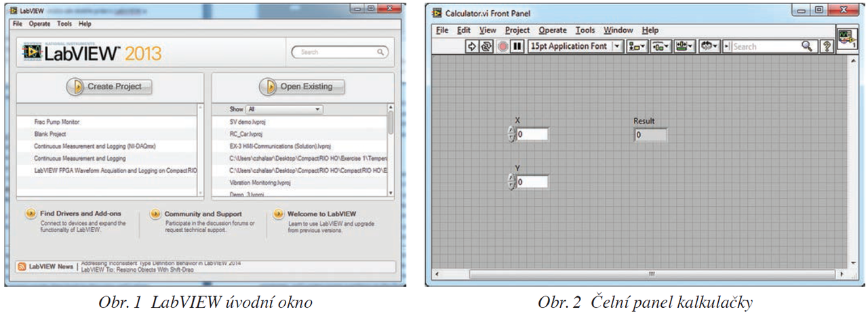This screenshot has width=868, height=316.
Task: Click the Community and Support icon
Action: point(155,214)
